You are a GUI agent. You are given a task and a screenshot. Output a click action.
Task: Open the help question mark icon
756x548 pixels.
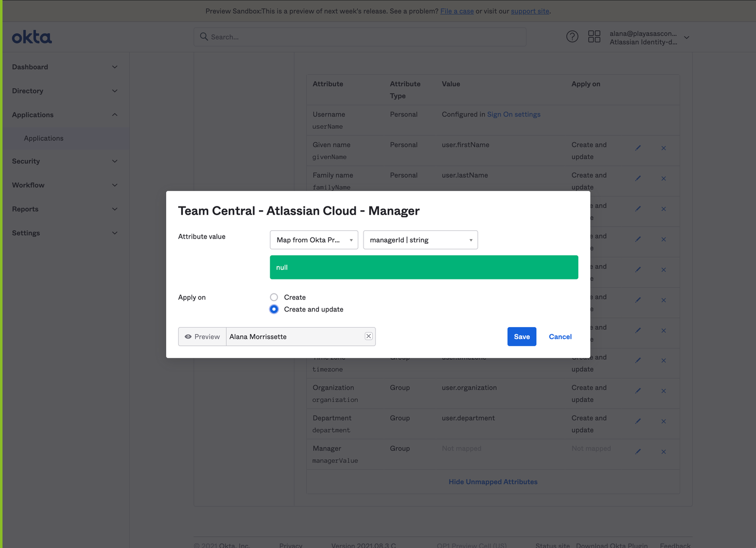coord(572,36)
